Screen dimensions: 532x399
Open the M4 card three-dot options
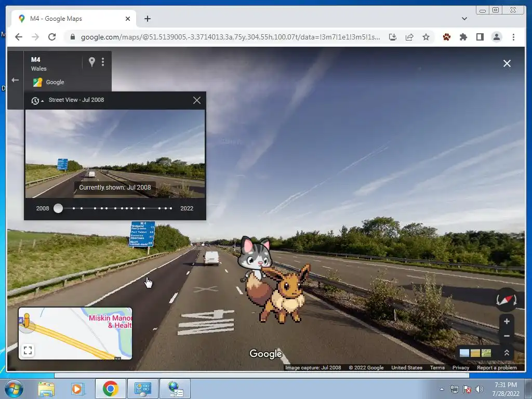click(x=103, y=62)
